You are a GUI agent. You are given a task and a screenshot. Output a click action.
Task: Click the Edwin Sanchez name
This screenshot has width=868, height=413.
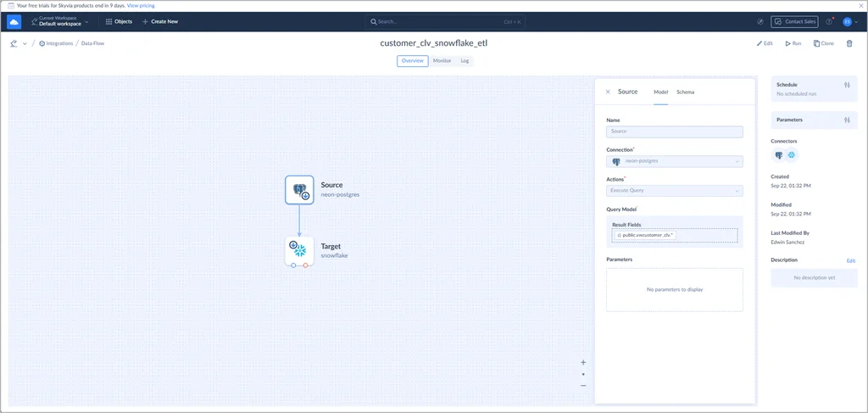click(x=789, y=242)
